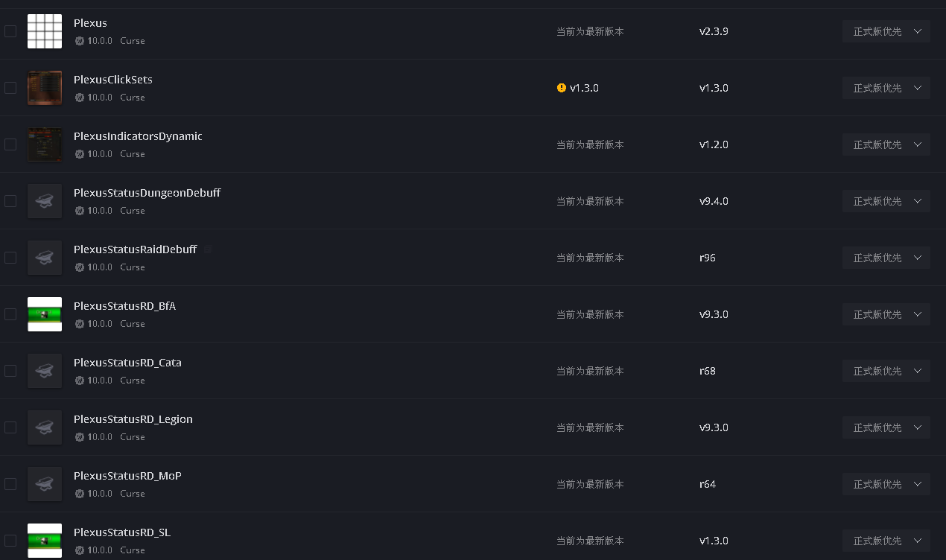Click the v1.3.0 update version for PlexusClickSets
Viewport: 946px width, 560px height.
tap(584, 88)
